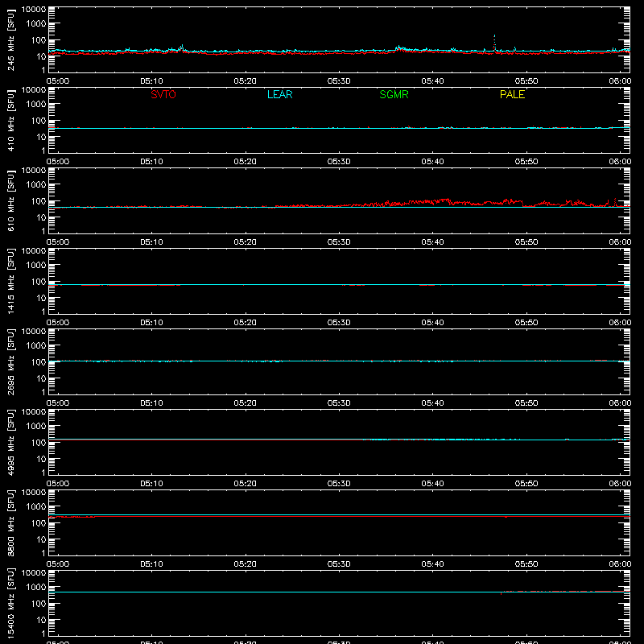Click 05:10 time label under 245 MHz plot
The image size is (644, 644).
pyautogui.click(x=151, y=81)
